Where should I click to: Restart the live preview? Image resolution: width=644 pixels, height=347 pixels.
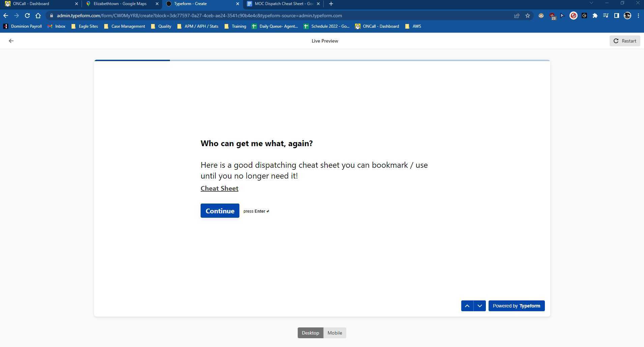(x=625, y=41)
